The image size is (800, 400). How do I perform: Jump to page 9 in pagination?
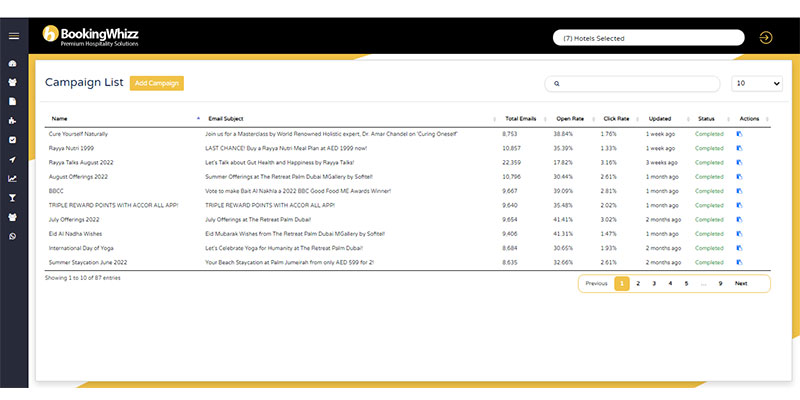(720, 284)
